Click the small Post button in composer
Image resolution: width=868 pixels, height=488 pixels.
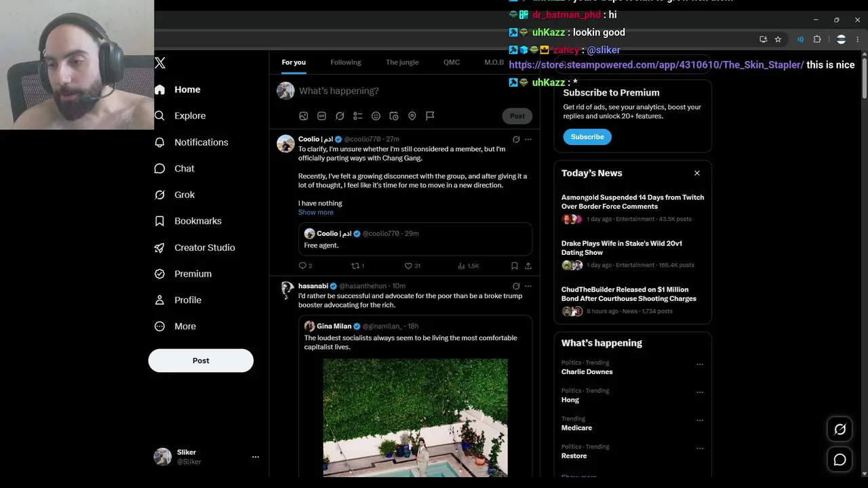coord(517,116)
